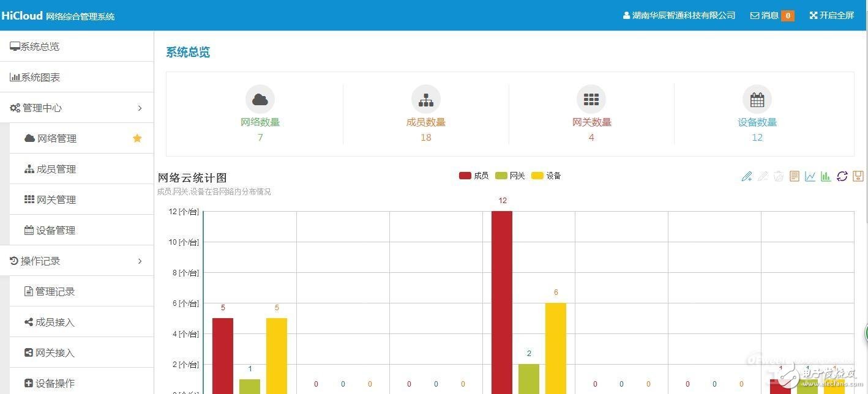Select the pencil annotation tool above the chart
The height and width of the screenshot is (394, 868).
747,176
